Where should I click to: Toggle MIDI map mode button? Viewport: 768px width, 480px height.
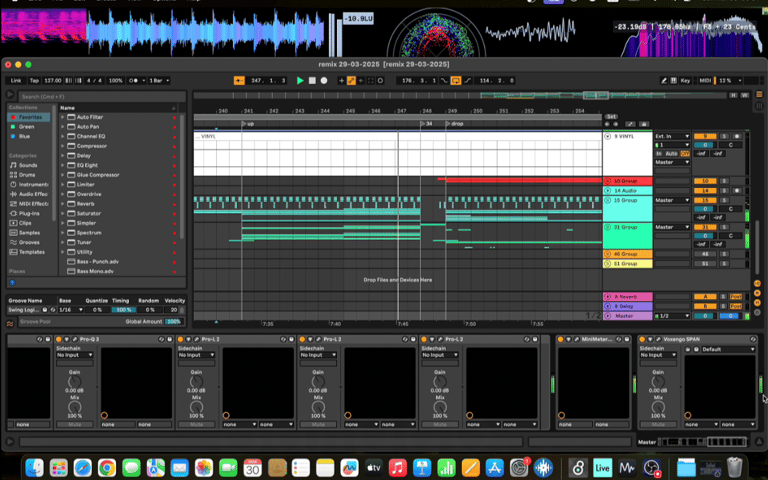(705, 80)
